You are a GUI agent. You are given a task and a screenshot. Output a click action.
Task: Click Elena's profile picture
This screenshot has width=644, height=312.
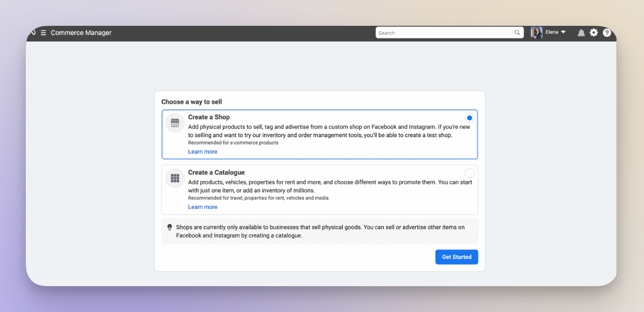537,33
